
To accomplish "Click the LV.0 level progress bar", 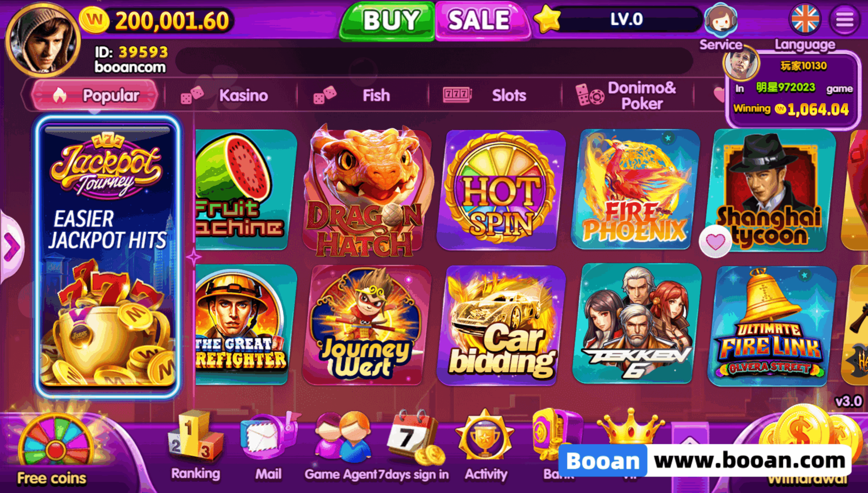I will point(626,19).
